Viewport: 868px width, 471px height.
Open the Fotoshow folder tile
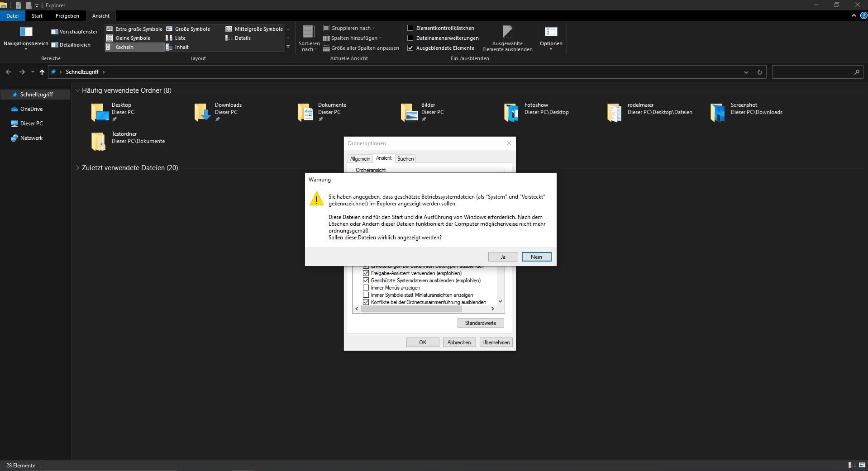pyautogui.click(x=536, y=112)
